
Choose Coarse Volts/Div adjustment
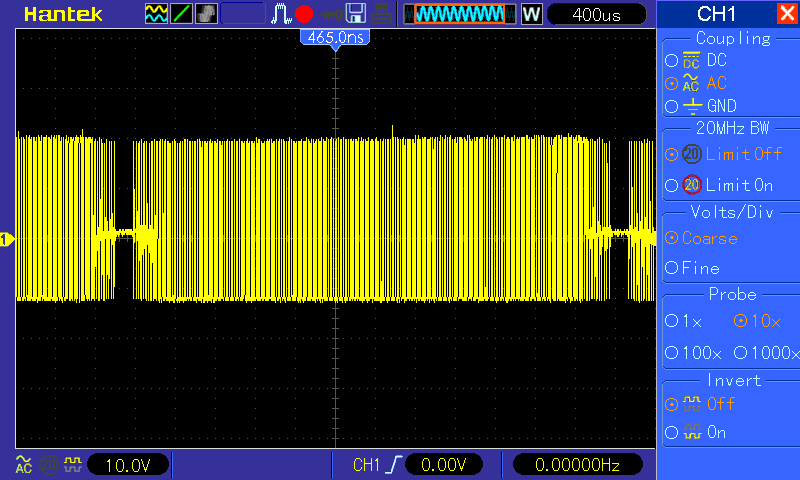pos(702,238)
